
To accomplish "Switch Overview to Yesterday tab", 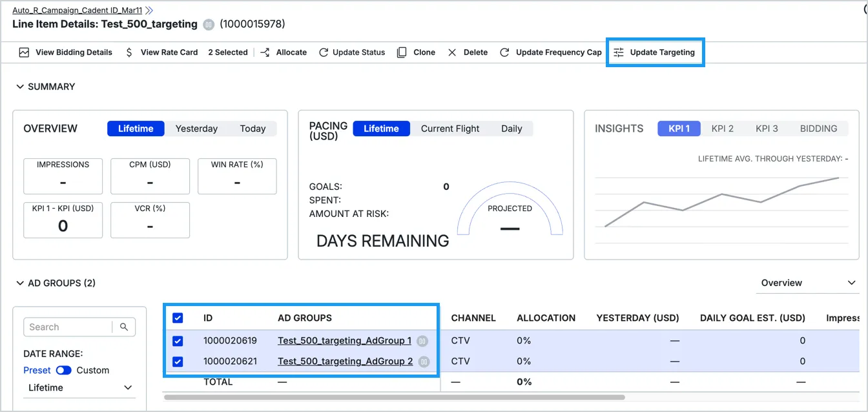I will [196, 129].
